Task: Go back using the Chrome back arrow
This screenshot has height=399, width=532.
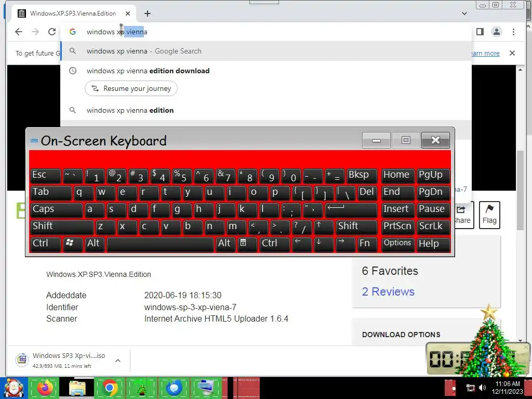Action: 19,32
